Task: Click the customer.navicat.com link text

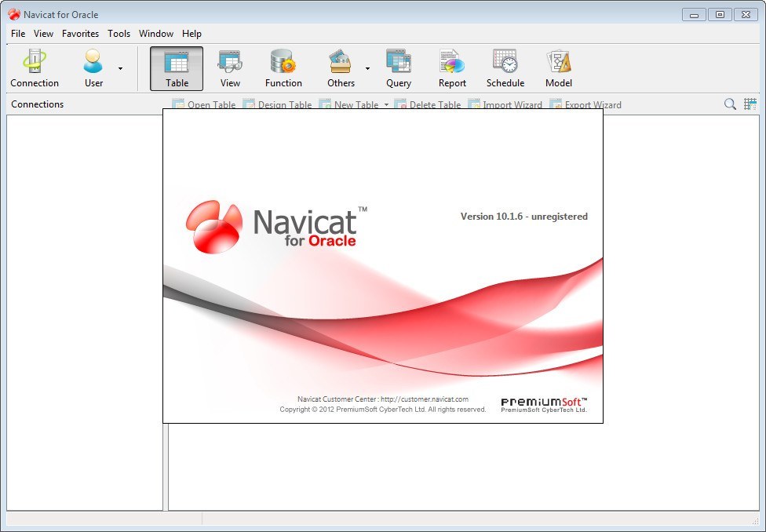Action: [x=425, y=399]
